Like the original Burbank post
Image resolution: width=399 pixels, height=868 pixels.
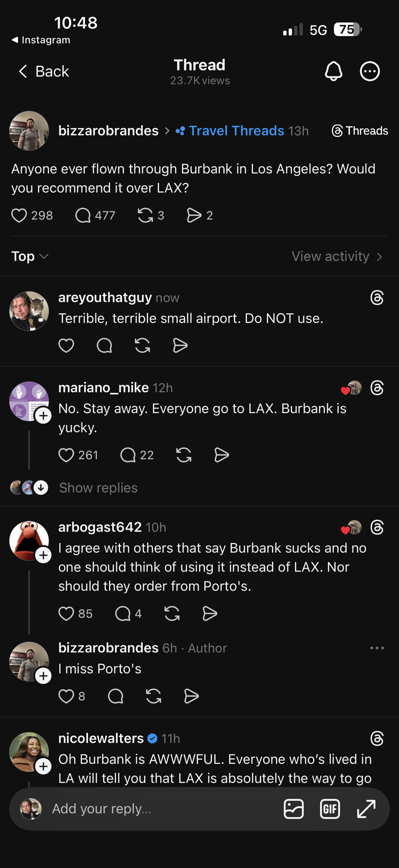tap(19, 215)
